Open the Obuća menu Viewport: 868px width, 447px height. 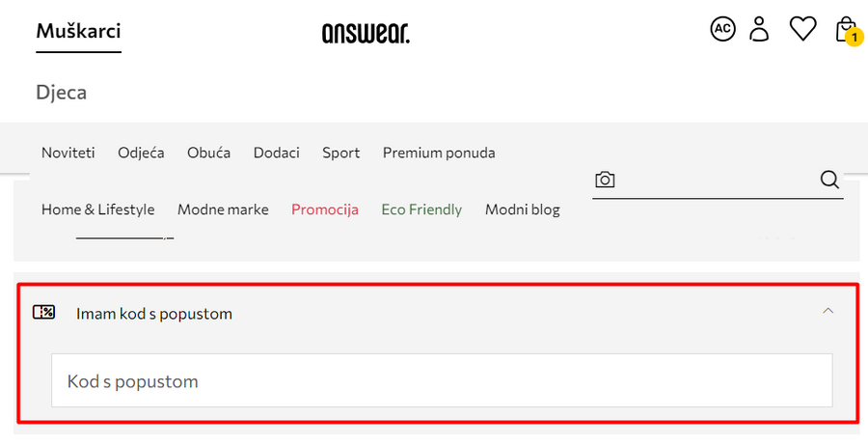(x=209, y=153)
